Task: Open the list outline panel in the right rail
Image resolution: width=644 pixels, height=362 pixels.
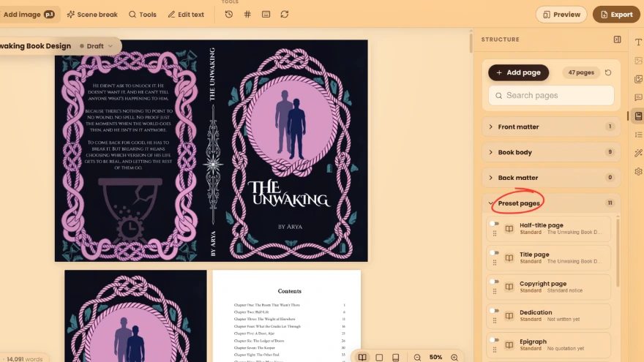Action: (x=638, y=135)
